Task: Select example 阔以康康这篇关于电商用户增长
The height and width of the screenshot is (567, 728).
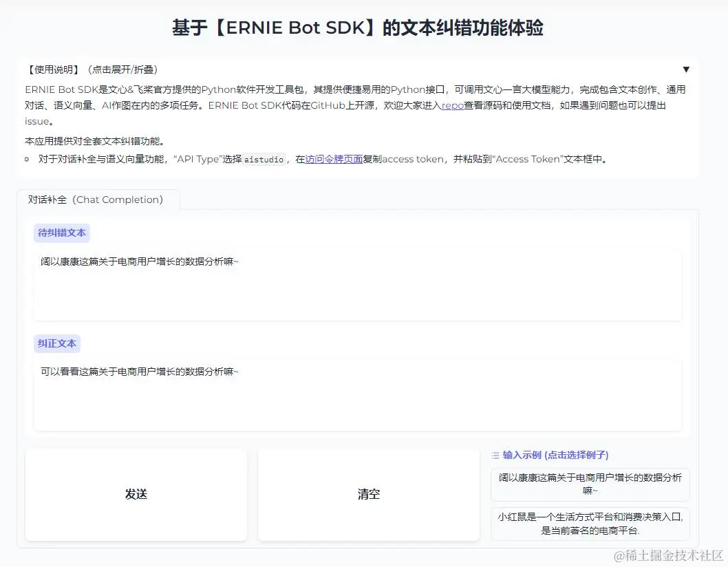Action: [x=590, y=484]
